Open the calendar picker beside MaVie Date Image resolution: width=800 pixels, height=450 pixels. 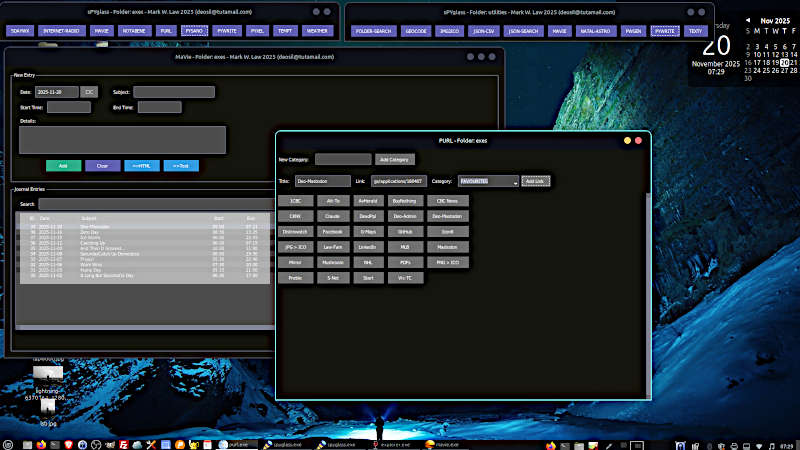pos(89,92)
